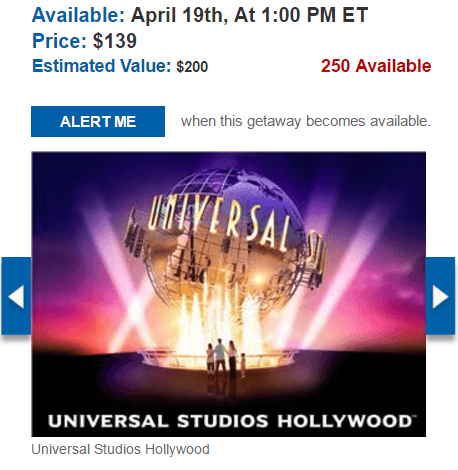Click the $139 price value

(115, 41)
